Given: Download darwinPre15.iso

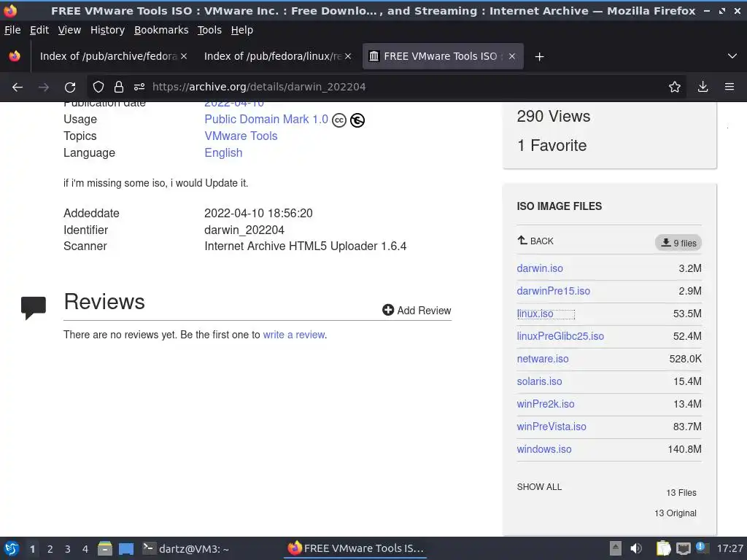Looking at the screenshot, I should 554,291.
